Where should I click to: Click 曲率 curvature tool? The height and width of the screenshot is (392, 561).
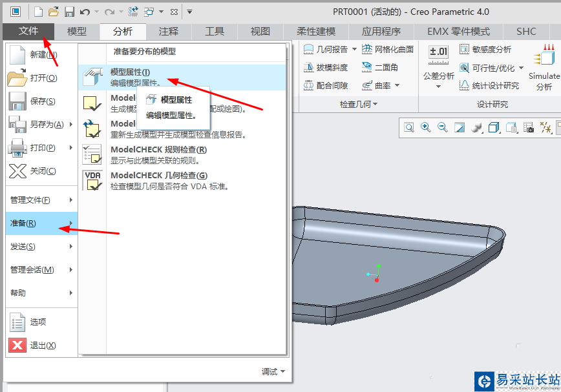coord(376,85)
